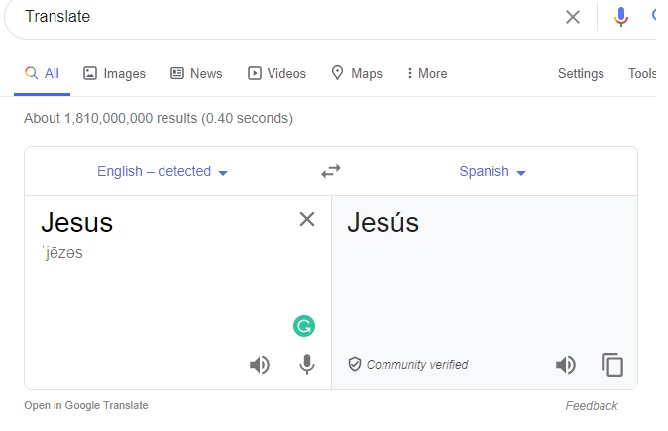Listen to the English source pronunciation
Screen dimensions: 668x431
point(260,365)
